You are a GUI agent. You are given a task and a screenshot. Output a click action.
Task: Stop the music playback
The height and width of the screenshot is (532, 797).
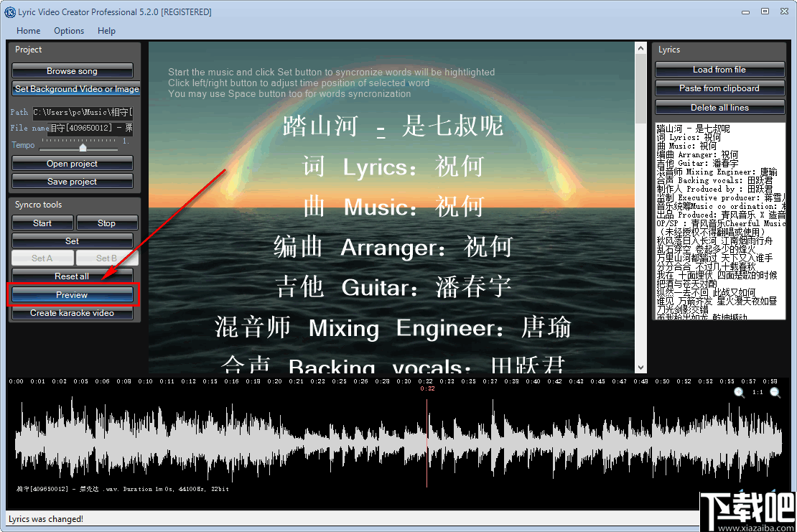tap(107, 223)
